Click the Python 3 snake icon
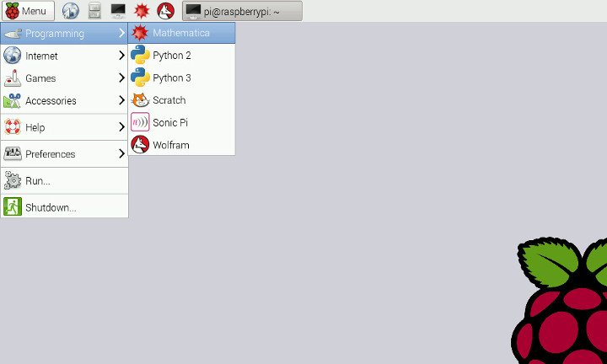607x364 pixels. coord(140,78)
